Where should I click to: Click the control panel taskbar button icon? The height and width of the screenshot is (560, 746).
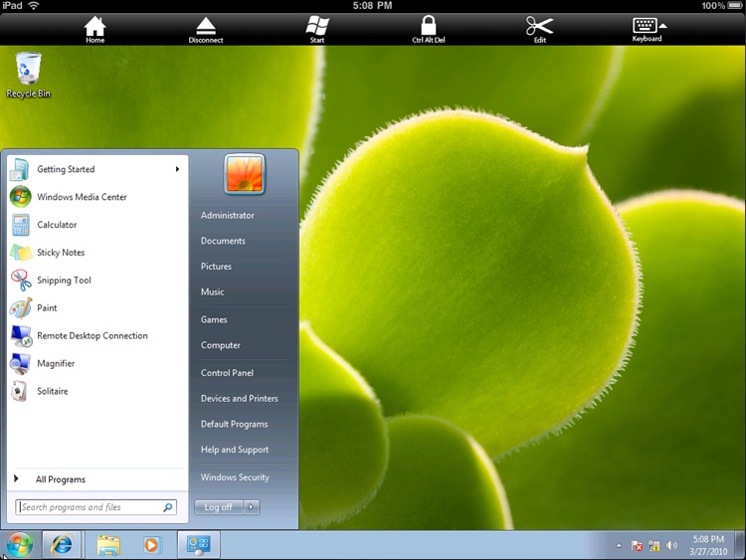coord(198,544)
